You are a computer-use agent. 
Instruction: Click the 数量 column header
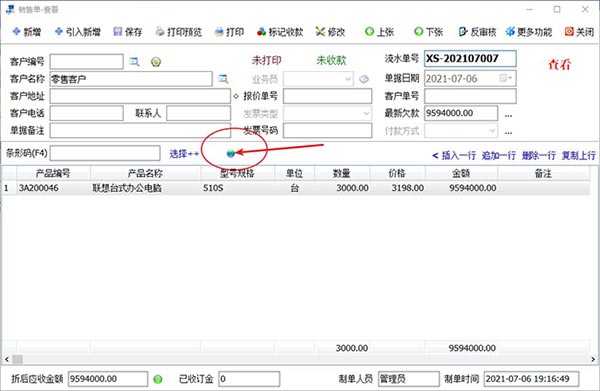coord(342,174)
